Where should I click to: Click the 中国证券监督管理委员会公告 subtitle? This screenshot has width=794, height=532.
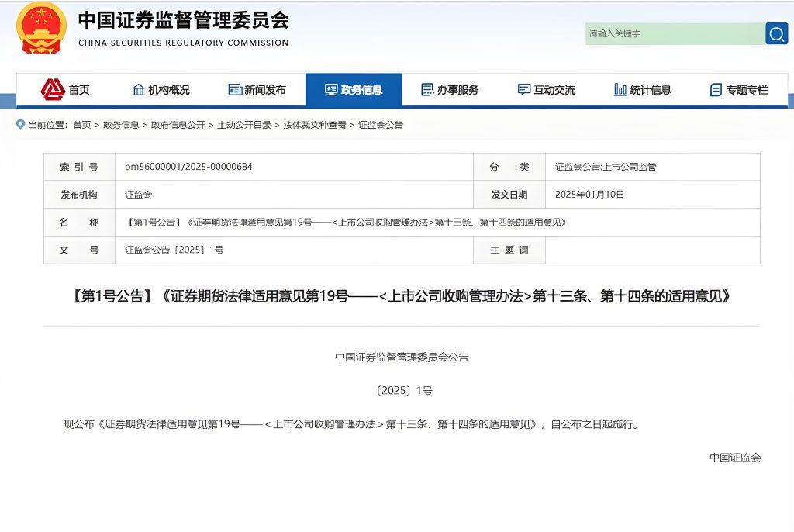402,358
